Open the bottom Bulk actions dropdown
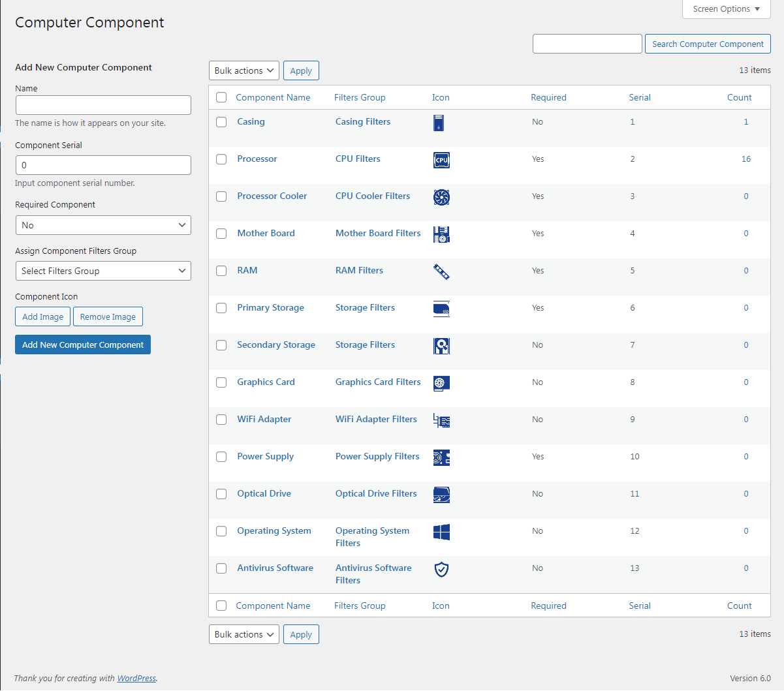 [x=244, y=634]
